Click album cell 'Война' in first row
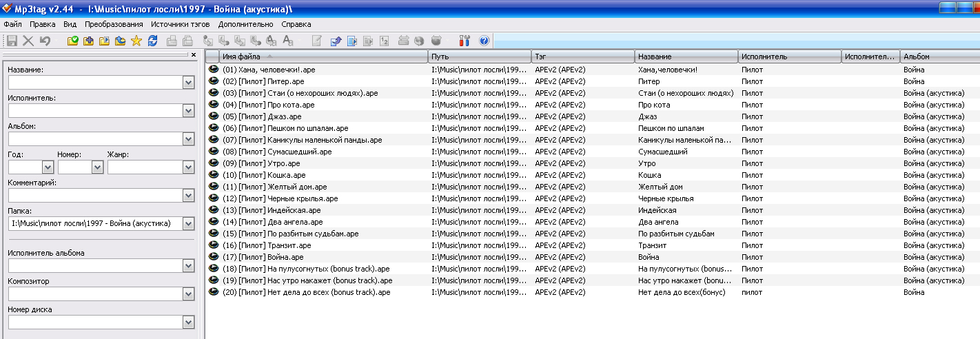The height and width of the screenshot is (339, 980). tap(914, 70)
